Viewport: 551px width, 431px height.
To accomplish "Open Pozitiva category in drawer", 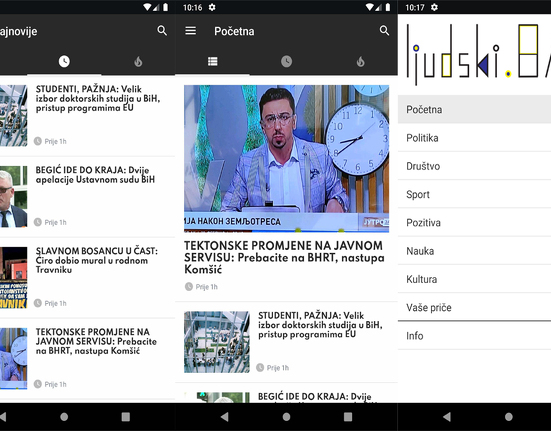I will click(x=474, y=223).
